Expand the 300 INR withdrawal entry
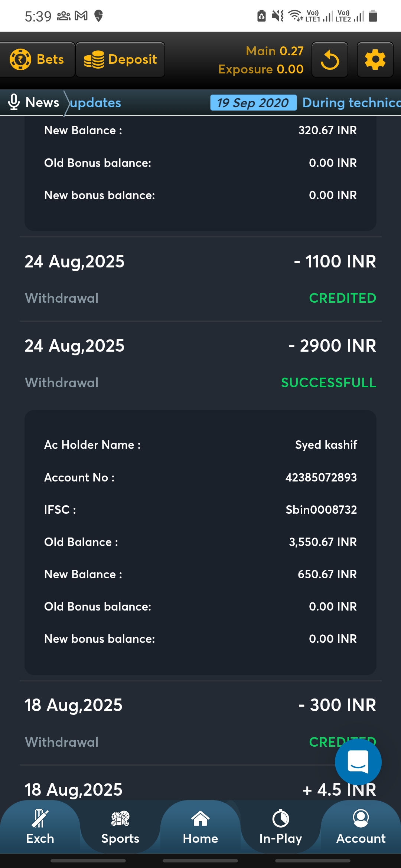The image size is (401, 868). [200, 723]
